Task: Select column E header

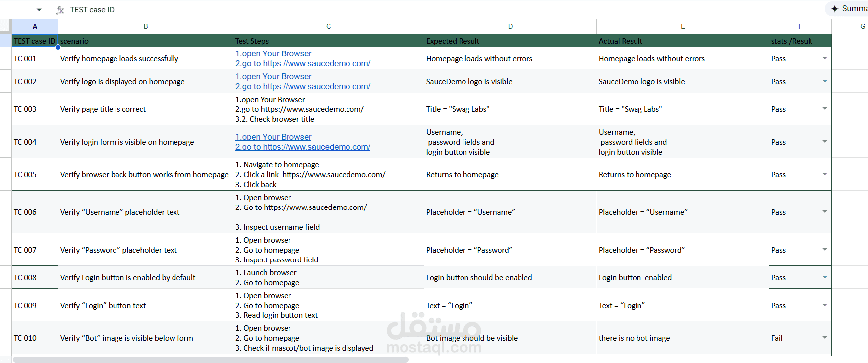Action: click(x=683, y=26)
